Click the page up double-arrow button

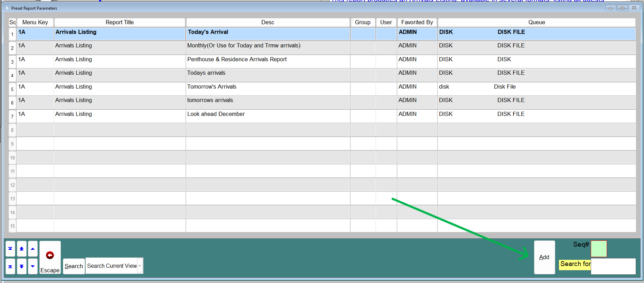tap(21, 249)
